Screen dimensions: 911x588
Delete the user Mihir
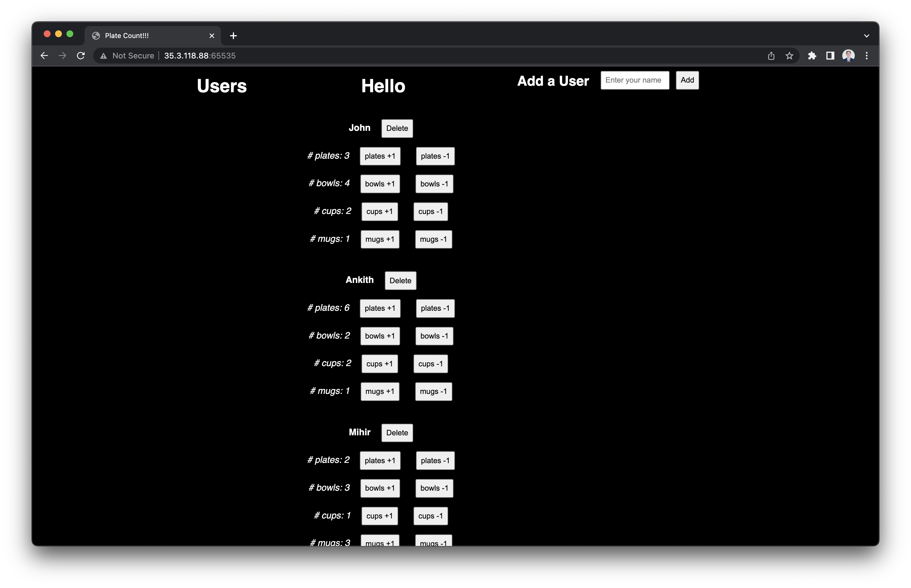click(397, 432)
